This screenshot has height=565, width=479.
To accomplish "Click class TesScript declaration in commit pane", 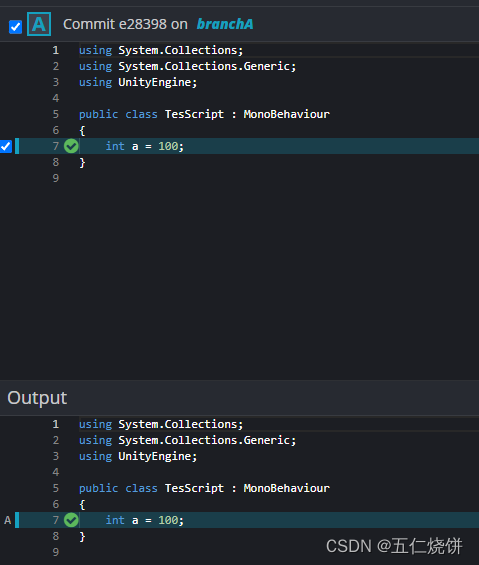I will (x=204, y=115).
